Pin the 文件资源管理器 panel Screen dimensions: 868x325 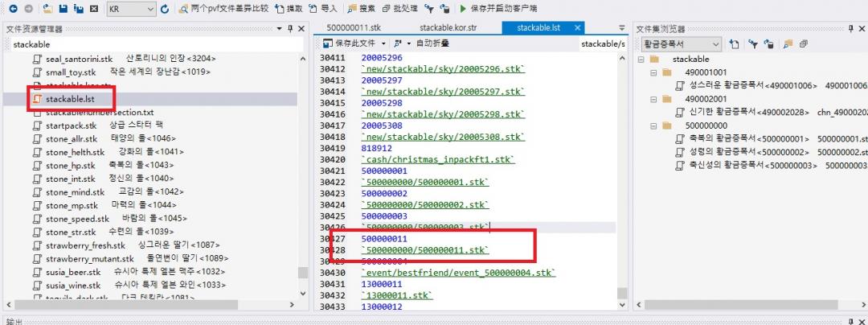point(290,28)
